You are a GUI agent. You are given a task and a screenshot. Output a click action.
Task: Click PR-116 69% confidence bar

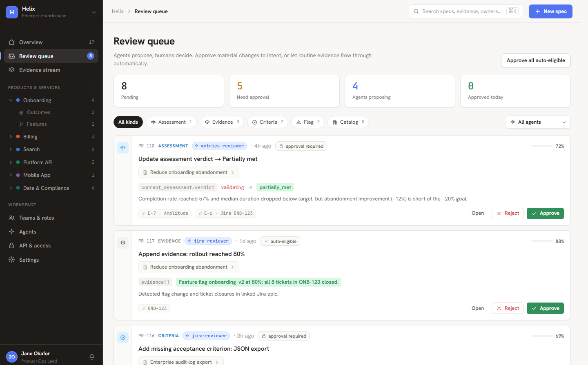coord(542,336)
